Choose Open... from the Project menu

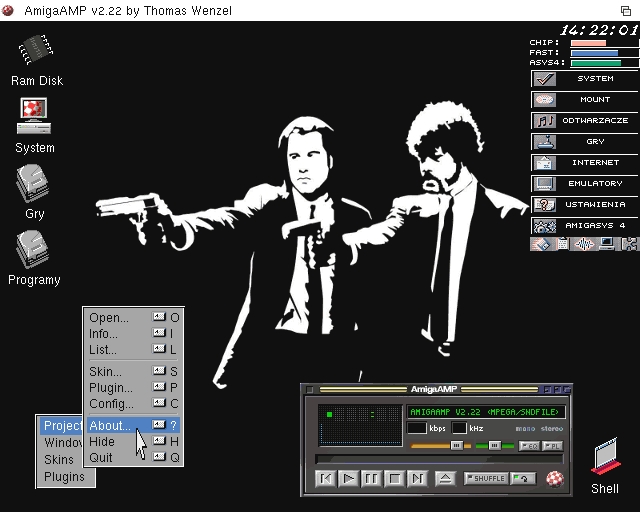pos(133,318)
